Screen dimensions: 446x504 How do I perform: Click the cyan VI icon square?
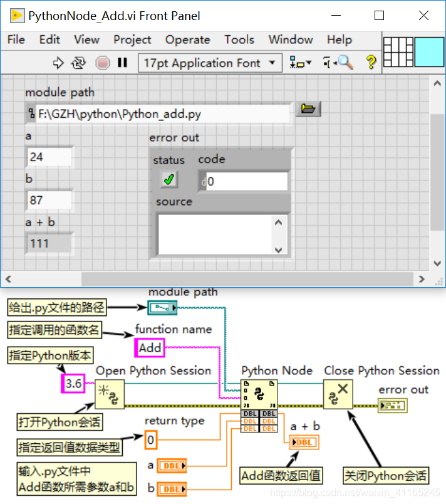pyautogui.click(x=429, y=52)
